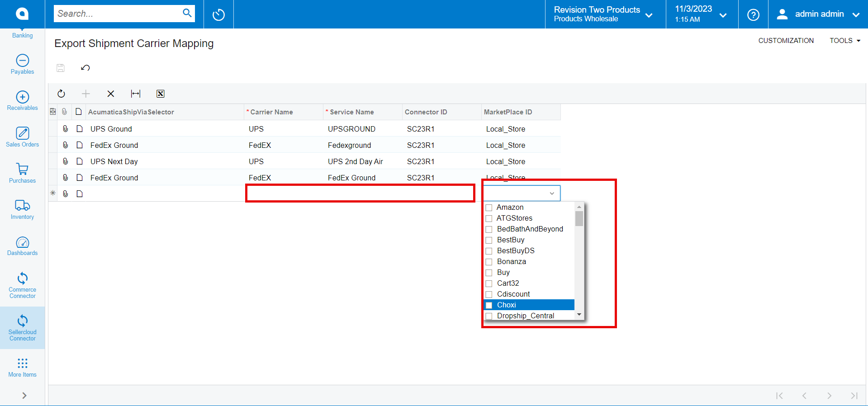868x406 pixels.
Task: Check the Choxi checkbox
Action: pyautogui.click(x=489, y=305)
